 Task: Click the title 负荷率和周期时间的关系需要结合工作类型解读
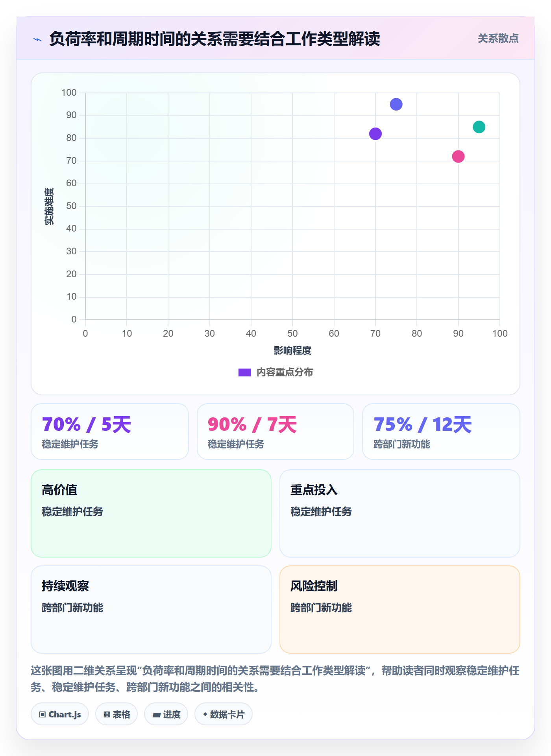[214, 39]
